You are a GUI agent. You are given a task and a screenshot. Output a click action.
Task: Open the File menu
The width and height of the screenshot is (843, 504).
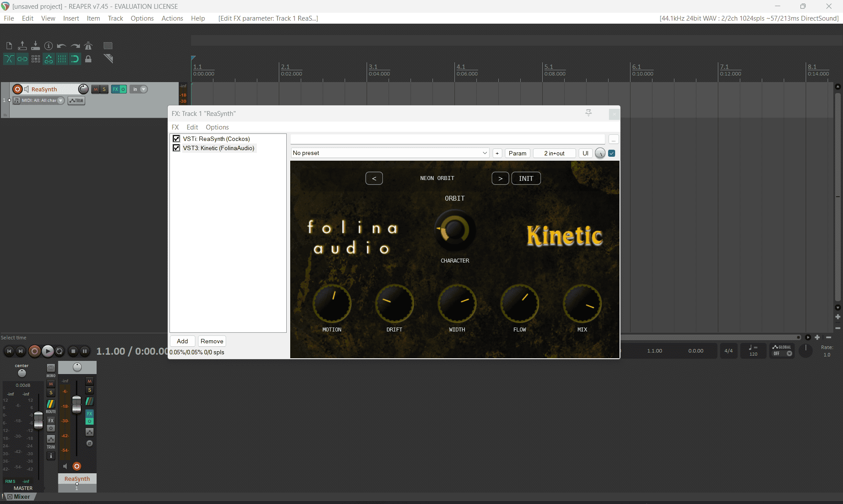[9, 18]
